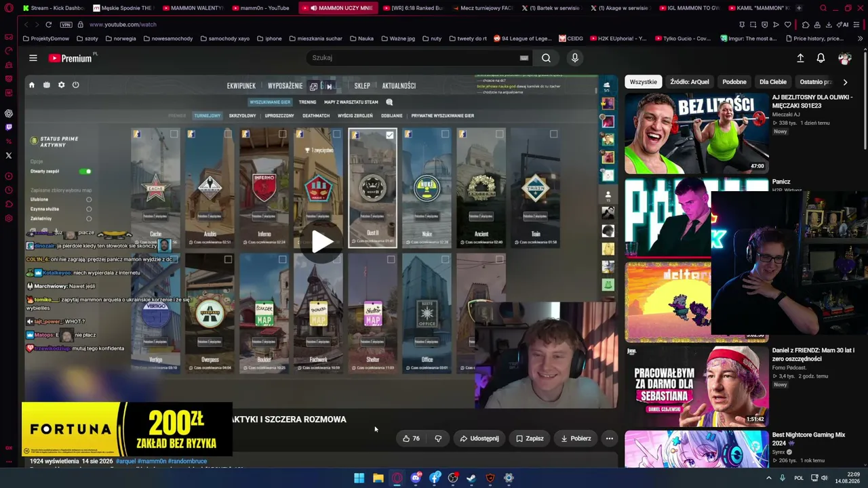Select the Zakładniczy radio button
Screen dimensions: 868x488
tap(89, 218)
